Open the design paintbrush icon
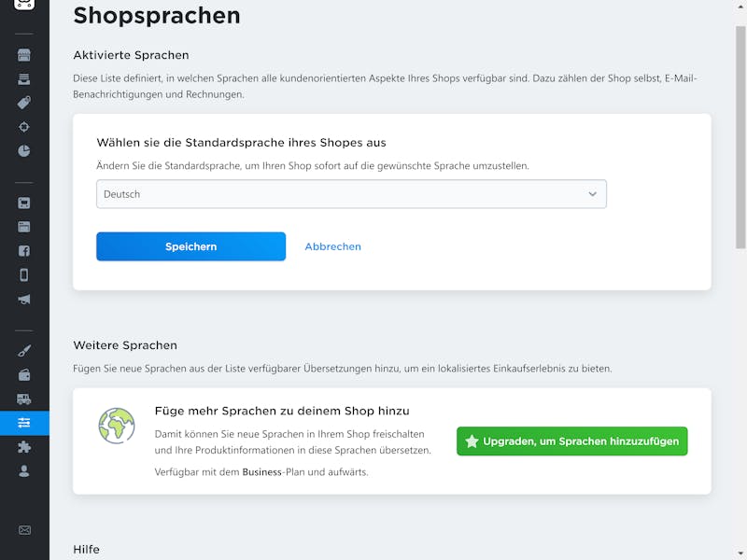747x560 pixels. 24,351
